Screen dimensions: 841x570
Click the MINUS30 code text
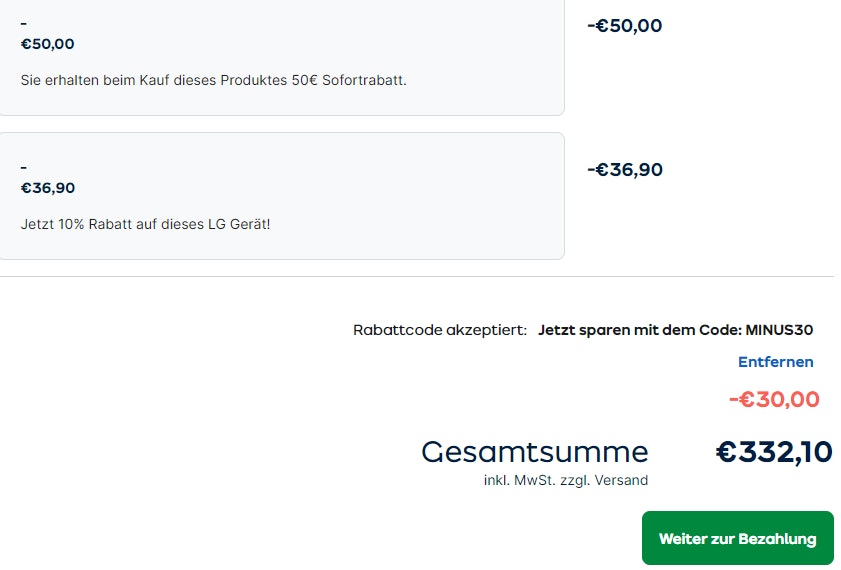pos(779,330)
